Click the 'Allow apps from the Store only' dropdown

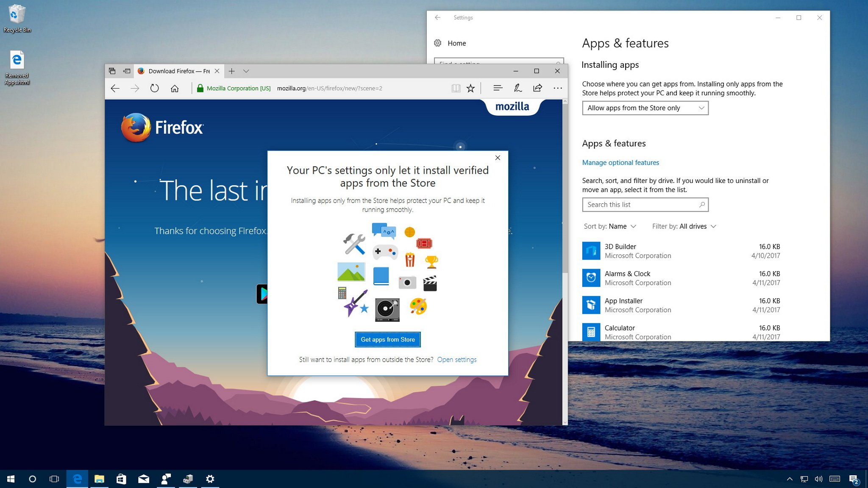pyautogui.click(x=645, y=108)
